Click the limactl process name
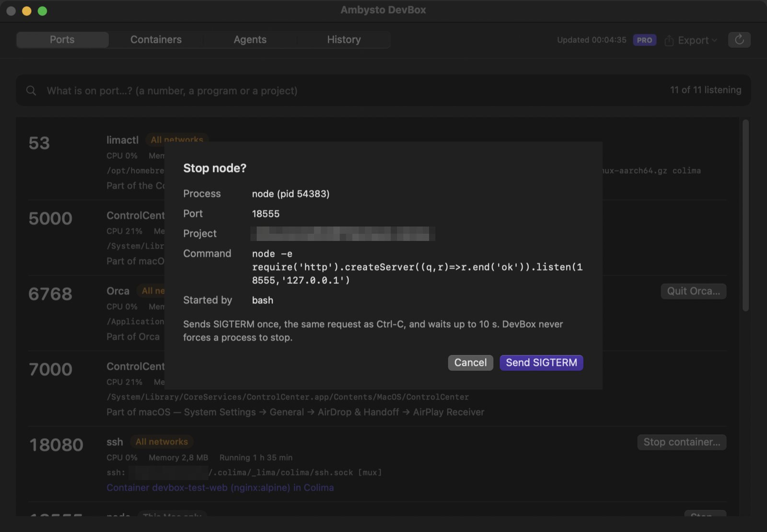This screenshot has height=532, width=767. click(x=122, y=140)
